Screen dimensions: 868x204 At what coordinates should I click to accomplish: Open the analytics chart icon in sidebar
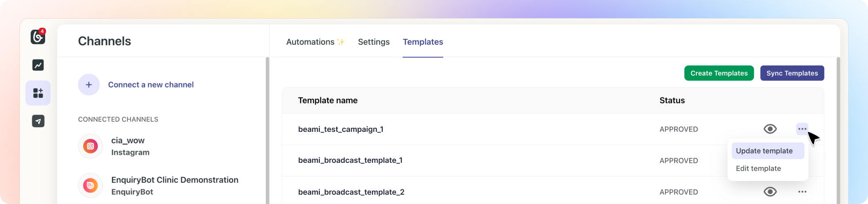pos(38,65)
